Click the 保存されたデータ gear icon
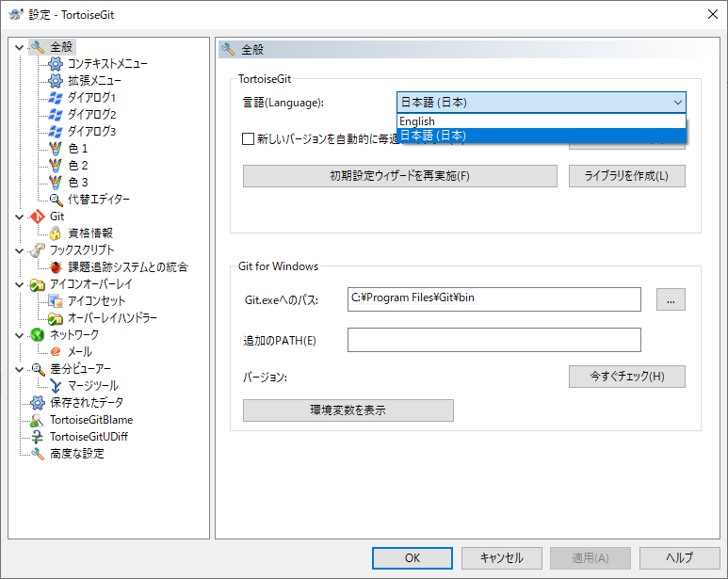The image size is (728, 579). click(x=37, y=403)
